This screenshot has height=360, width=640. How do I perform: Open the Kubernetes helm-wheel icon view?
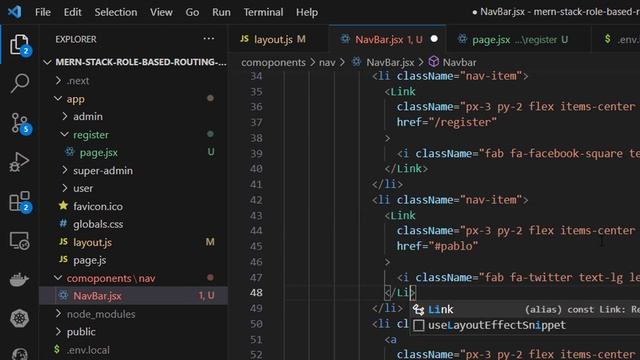pos(20,318)
